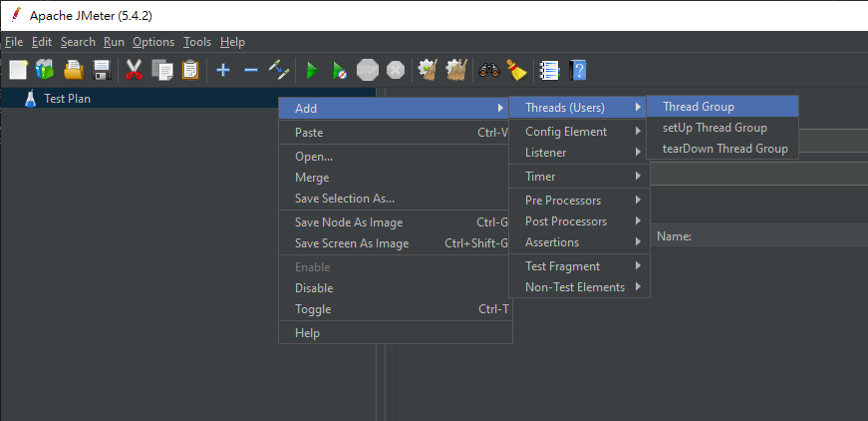
Task: Click the Cut scissors icon
Action: point(134,71)
